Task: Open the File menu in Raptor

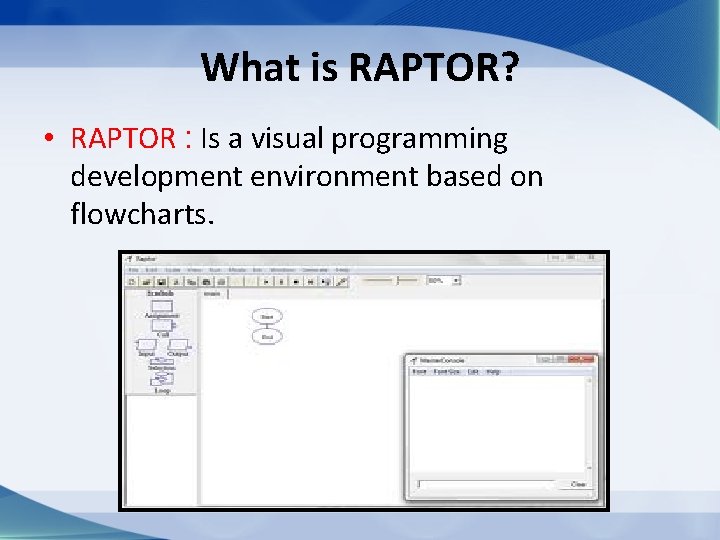Action: (133, 270)
